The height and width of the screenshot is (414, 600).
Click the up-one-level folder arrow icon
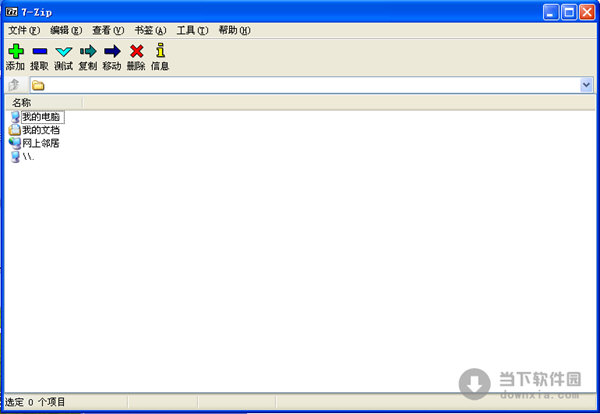point(14,85)
